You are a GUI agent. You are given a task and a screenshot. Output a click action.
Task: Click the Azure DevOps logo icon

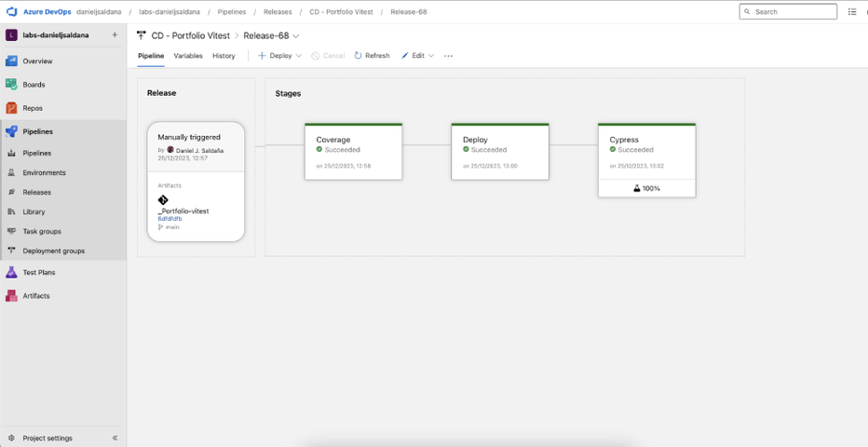point(12,11)
